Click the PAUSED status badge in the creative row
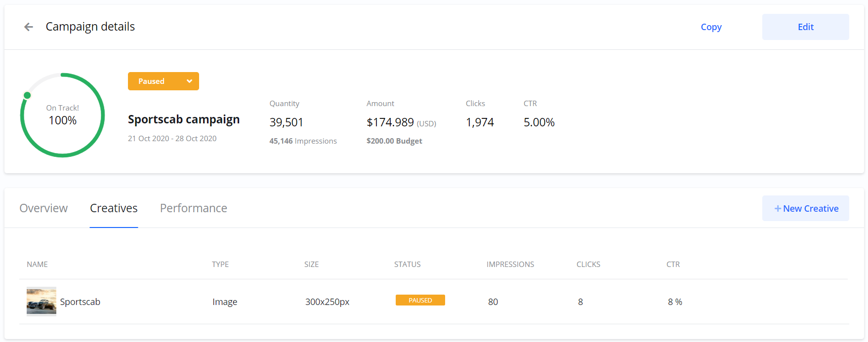Screen dimensions: 868x342 click(x=420, y=300)
